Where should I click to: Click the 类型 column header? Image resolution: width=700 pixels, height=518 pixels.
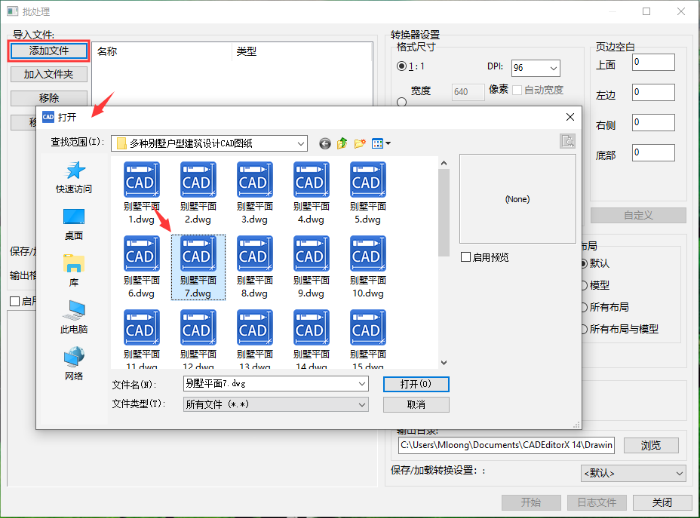[246, 52]
